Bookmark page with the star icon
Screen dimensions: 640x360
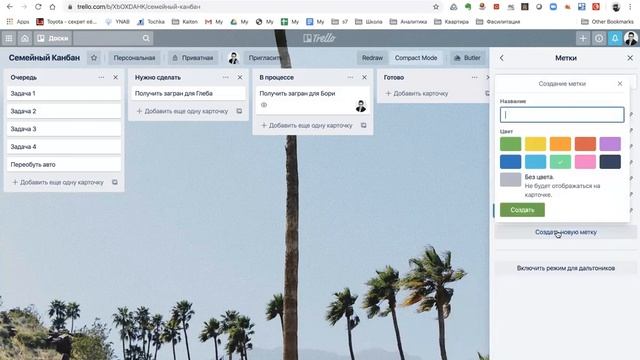point(436,7)
